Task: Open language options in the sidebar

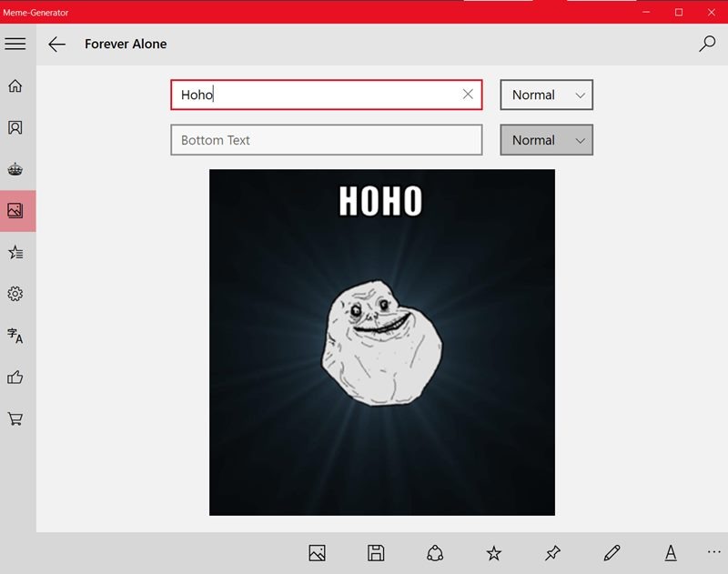Action: tap(15, 335)
